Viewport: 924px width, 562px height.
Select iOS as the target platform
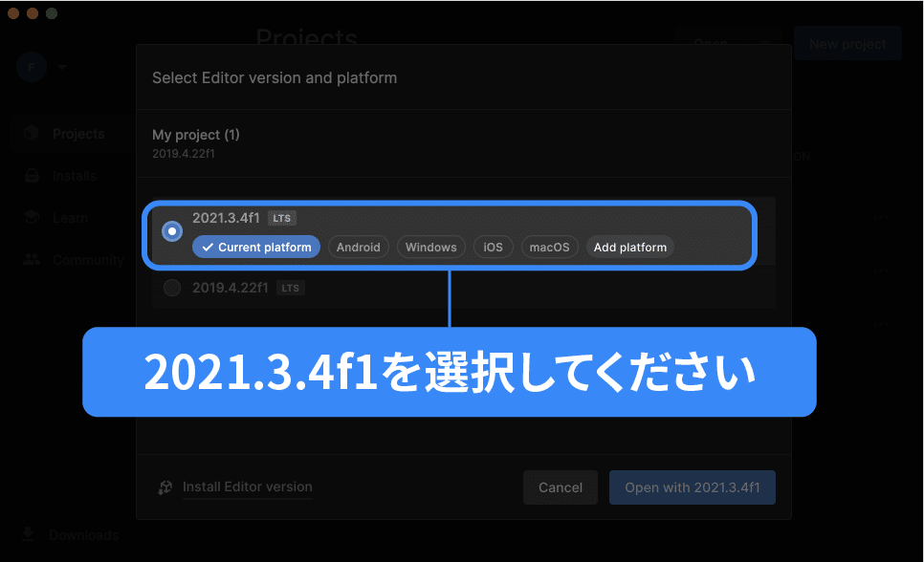click(x=493, y=247)
